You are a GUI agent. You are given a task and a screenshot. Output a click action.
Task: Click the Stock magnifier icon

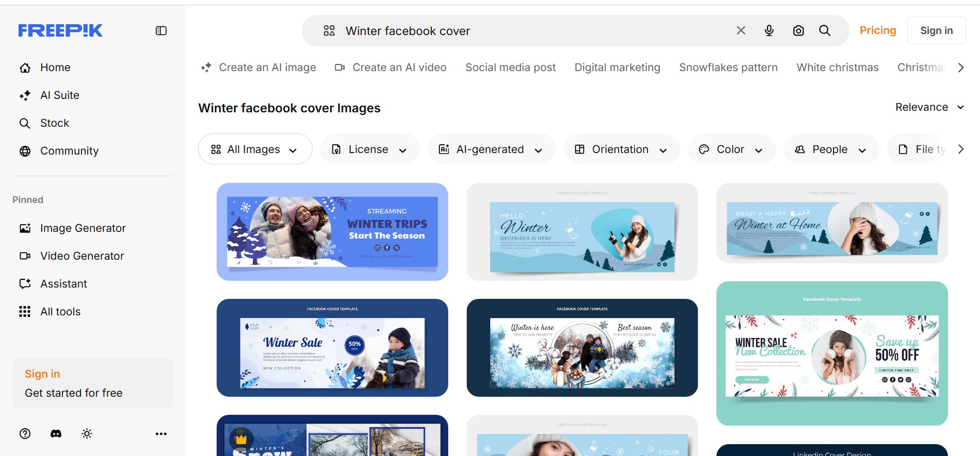25,123
